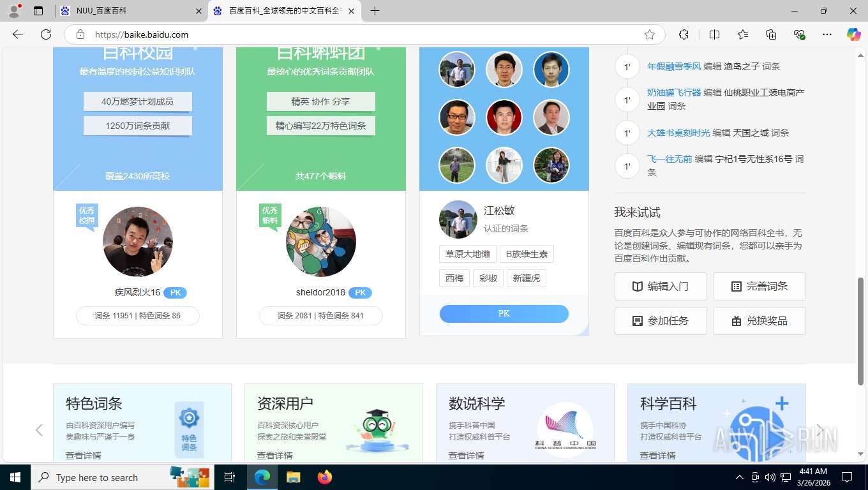Open Split screen icon in toolbar

pyautogui.click(x=715, y=34)
